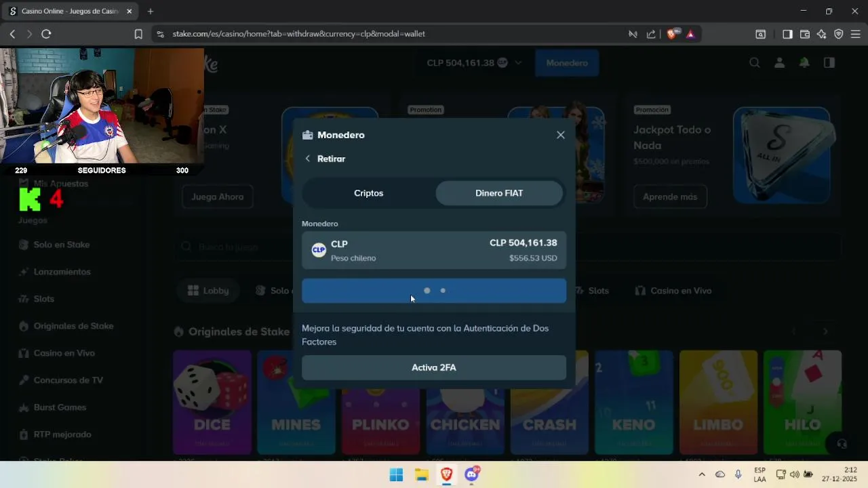This screenshot has height=488, width=868.
Task: Click the microphone icon in system tray
Action: 738,474
